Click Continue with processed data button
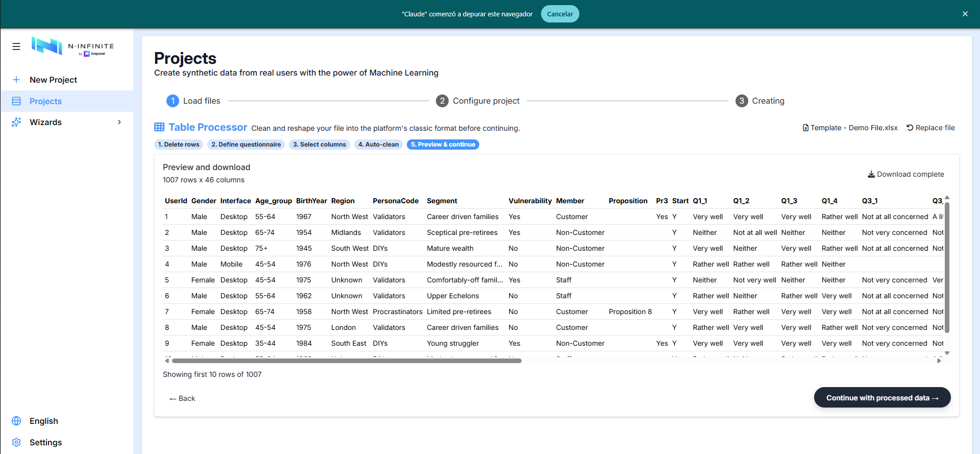 [883, 397]
